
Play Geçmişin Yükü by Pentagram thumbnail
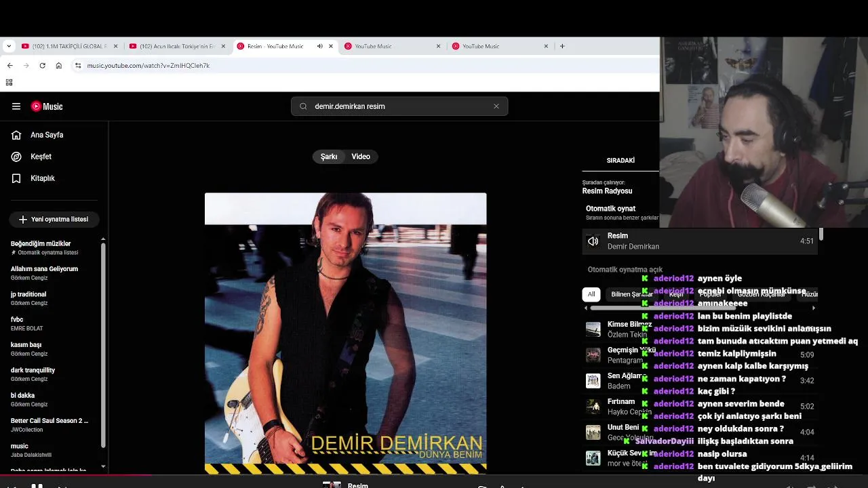coord(593,355)
